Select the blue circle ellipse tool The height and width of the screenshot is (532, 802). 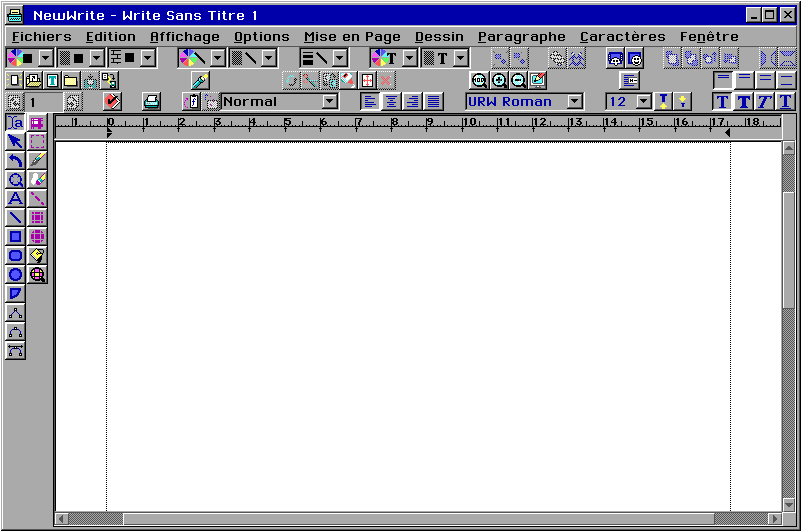[x=15, y=274]
